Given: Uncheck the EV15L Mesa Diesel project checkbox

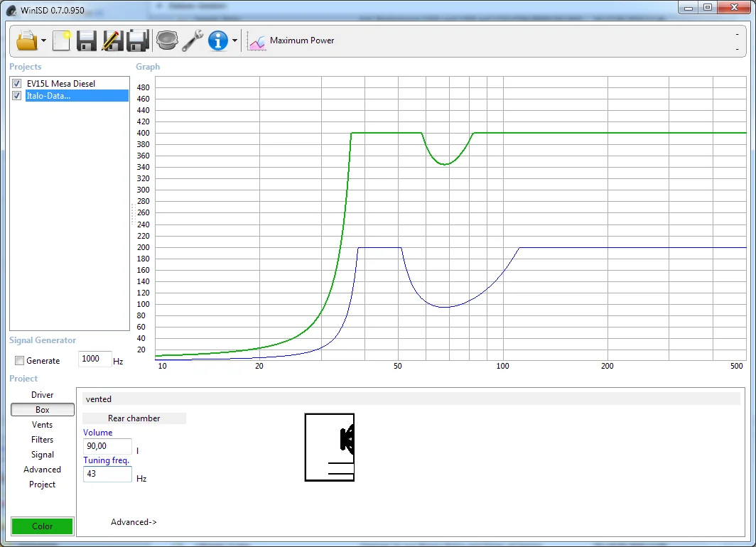Looking at the screenshot, I should (17, 84).
